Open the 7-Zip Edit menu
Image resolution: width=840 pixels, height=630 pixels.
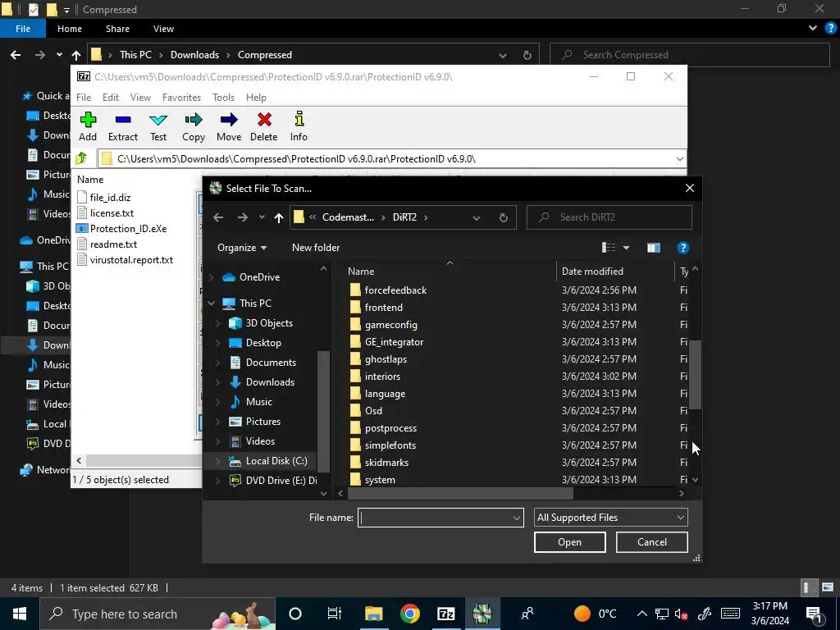(x=111, y=98)
